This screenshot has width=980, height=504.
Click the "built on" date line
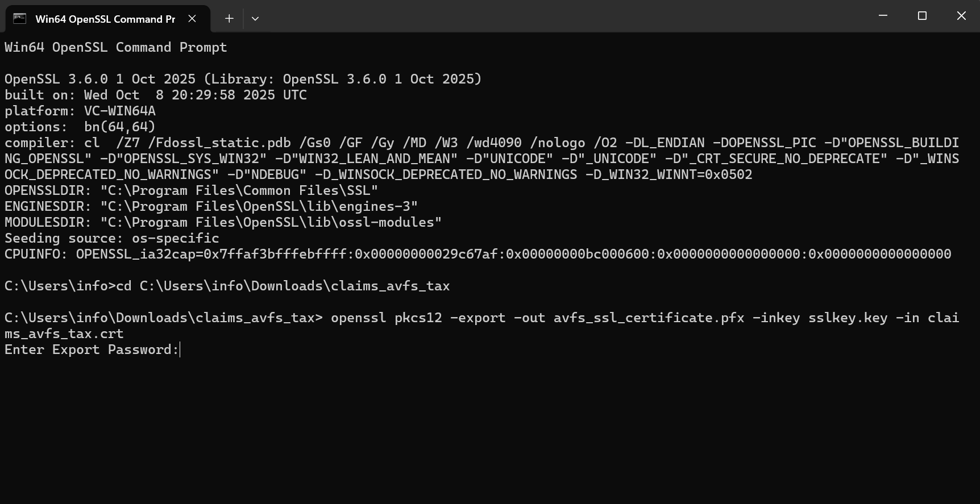tap(156, 95)
